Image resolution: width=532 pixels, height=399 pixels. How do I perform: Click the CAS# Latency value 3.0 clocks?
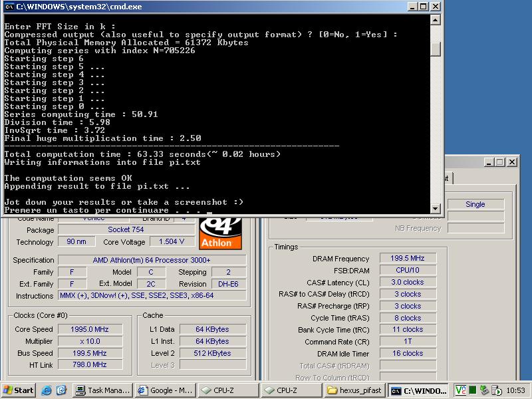pos(408,282)
